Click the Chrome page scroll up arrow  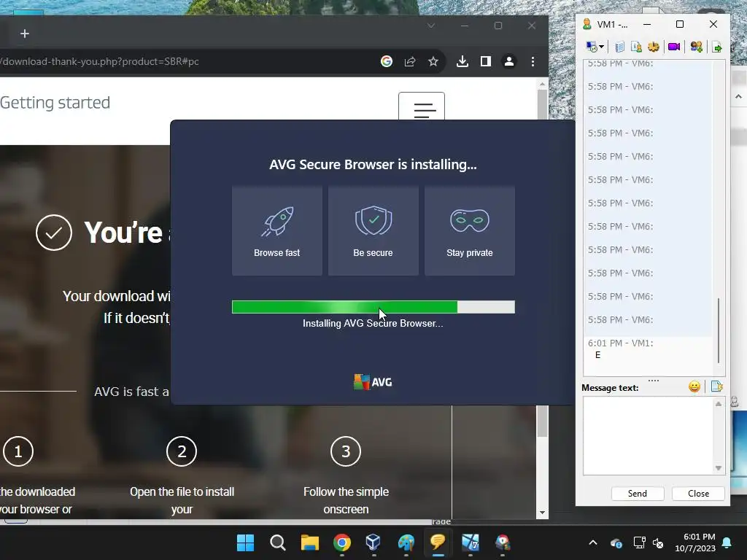click(x=542, y=84)
